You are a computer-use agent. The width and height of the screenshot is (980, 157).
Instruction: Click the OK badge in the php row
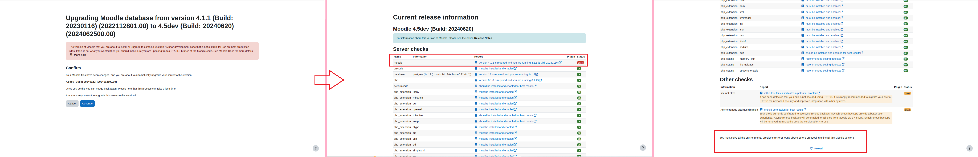click(579, 80)
